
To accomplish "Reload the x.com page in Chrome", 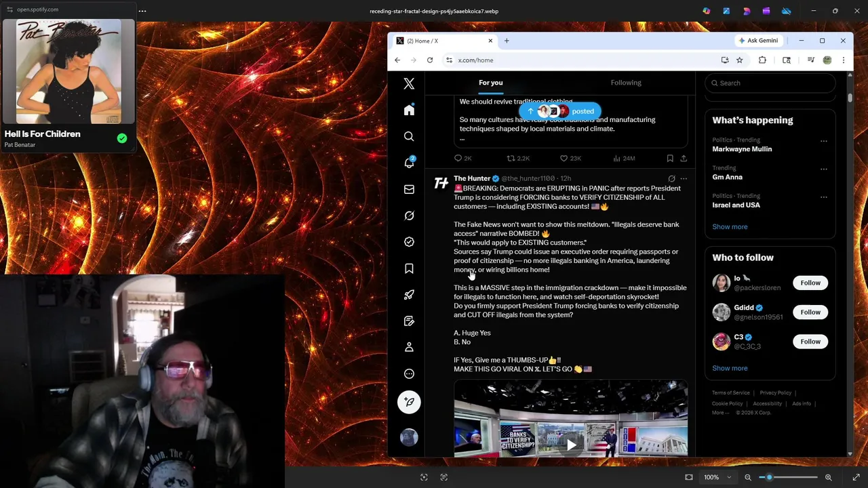I will (430, 60).
